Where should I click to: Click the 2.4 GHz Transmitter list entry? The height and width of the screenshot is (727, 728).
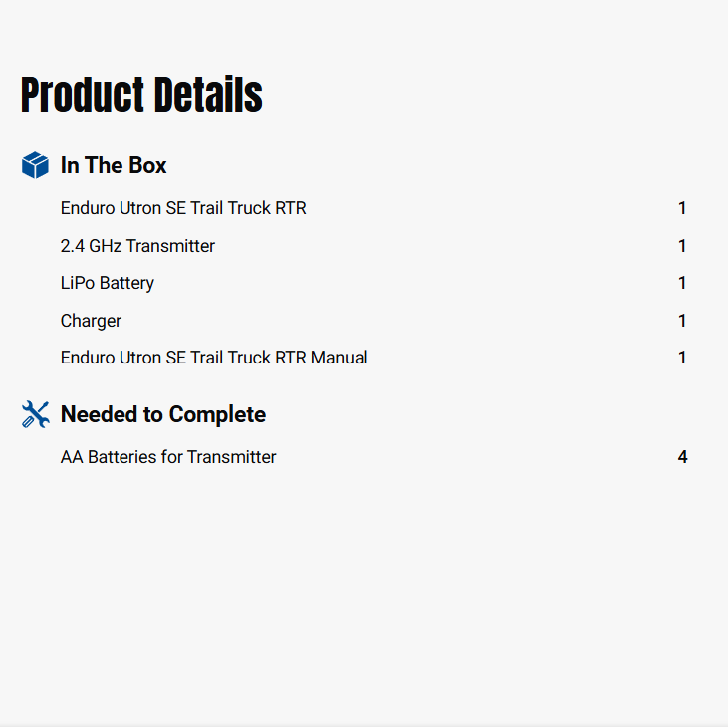(137, 246)
